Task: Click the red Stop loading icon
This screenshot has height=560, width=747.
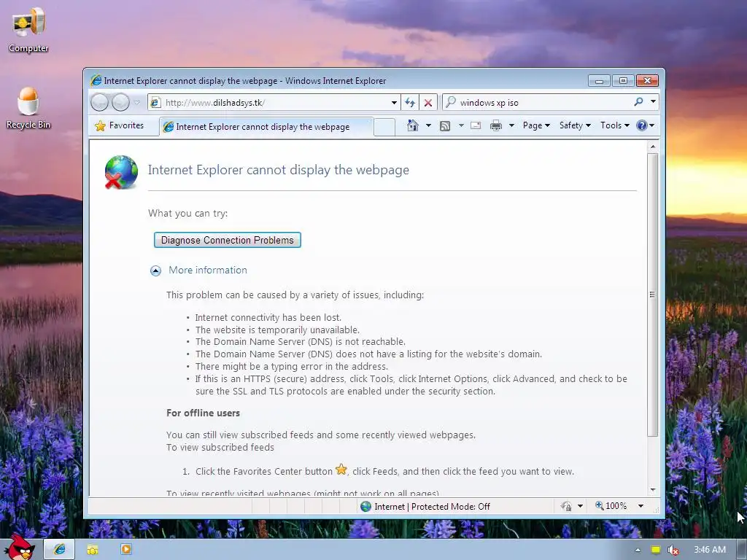Action: 427,102
